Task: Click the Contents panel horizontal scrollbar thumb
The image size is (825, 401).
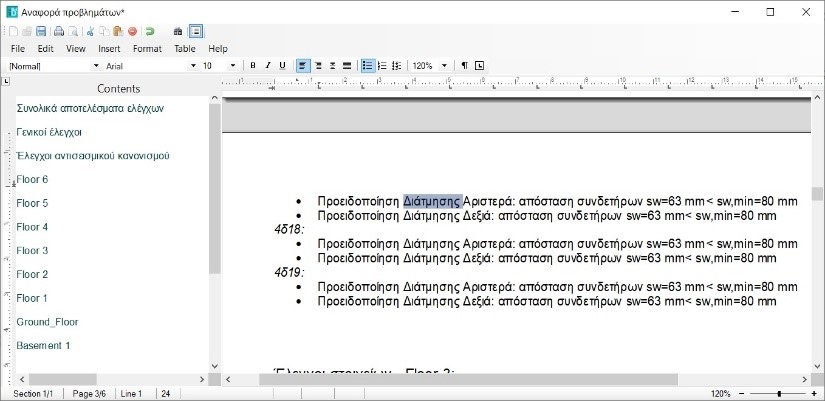Action: pos(63,379)
